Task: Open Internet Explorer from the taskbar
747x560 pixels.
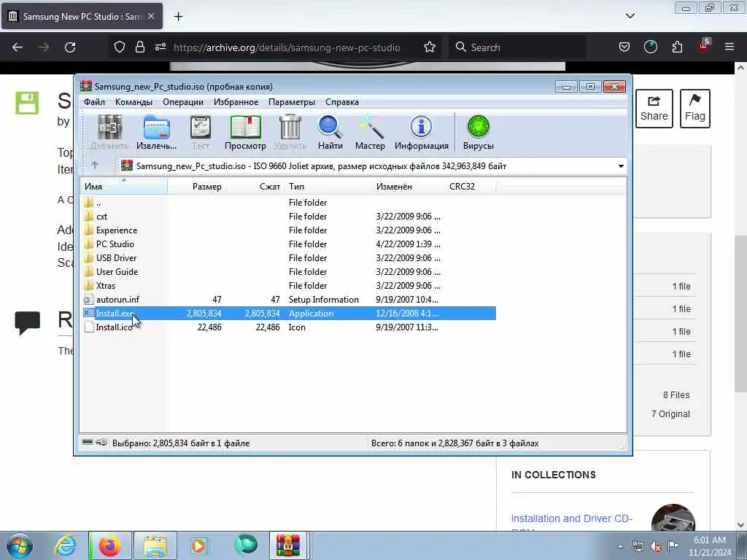Action: coord(66,545)
